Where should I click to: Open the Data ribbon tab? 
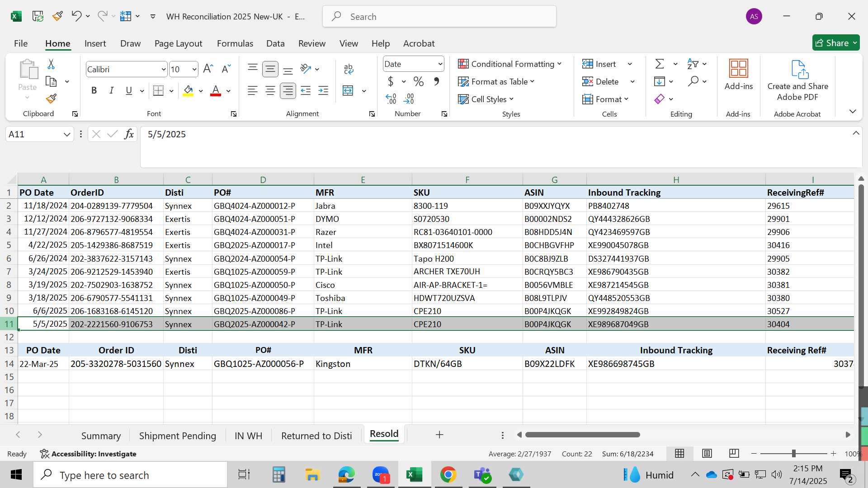coord(275,43)
